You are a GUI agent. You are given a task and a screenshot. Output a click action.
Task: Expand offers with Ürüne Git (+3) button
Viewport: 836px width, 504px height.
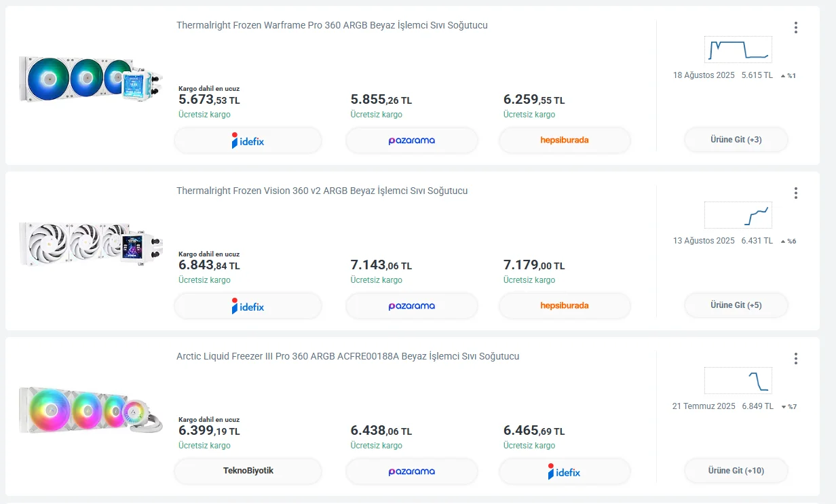[736, 140]
